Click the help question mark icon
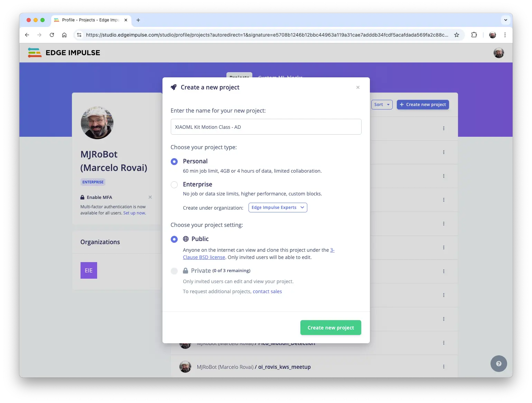 [498, 364]
